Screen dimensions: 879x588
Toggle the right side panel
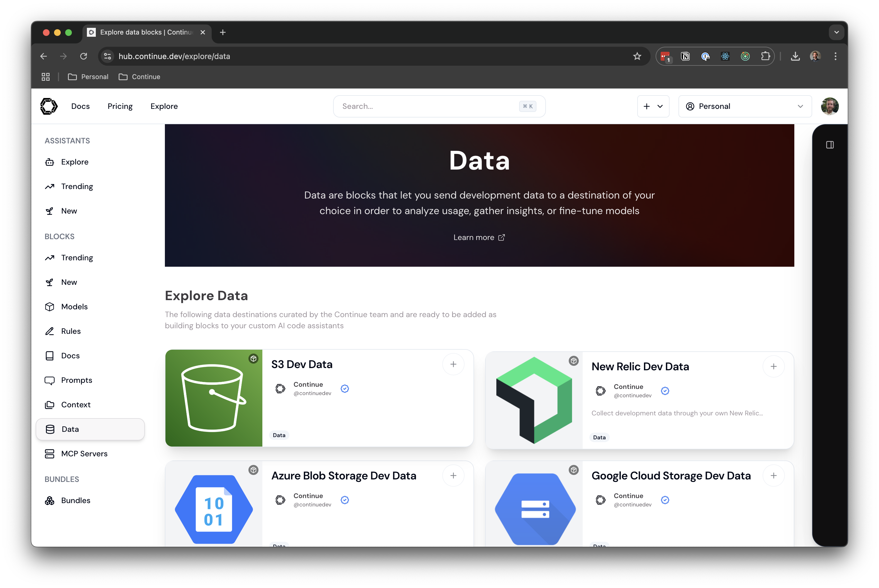(830, 145)
